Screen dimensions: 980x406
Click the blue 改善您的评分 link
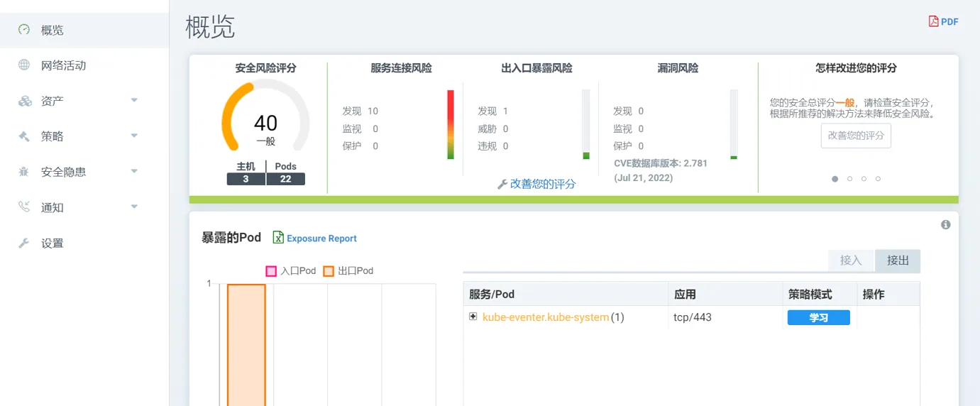pos(543,184)
